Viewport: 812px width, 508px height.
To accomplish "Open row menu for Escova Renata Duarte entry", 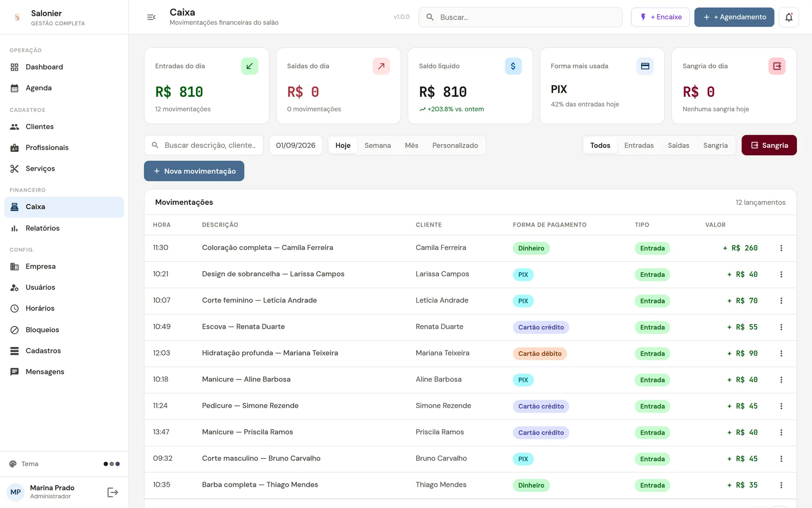I will coord(781,328).
